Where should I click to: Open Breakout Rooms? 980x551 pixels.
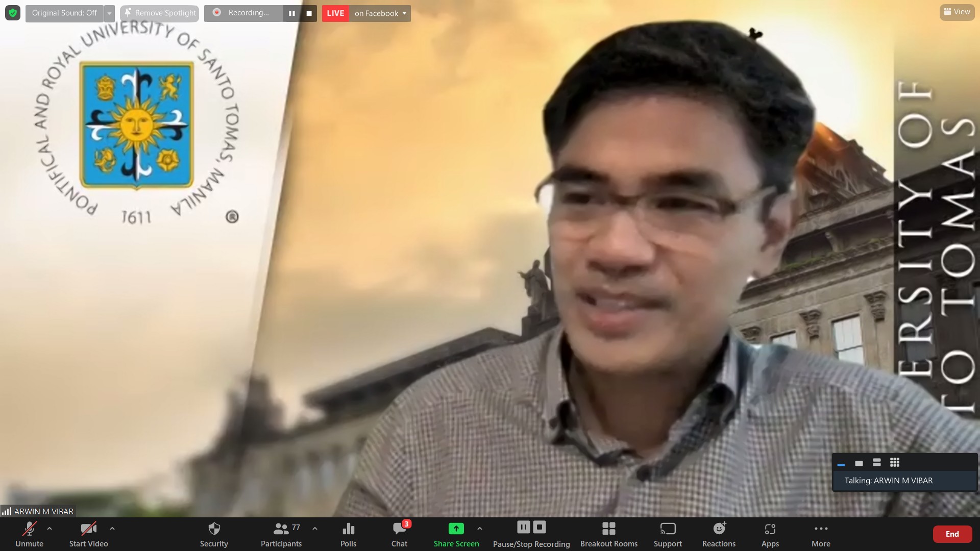tap(608, 534)
